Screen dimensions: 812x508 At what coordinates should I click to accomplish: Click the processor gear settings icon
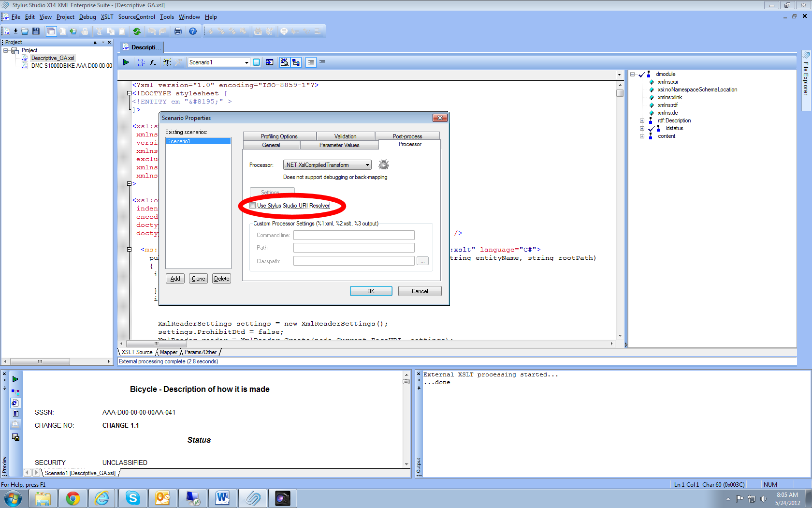(x=383, y=165)
